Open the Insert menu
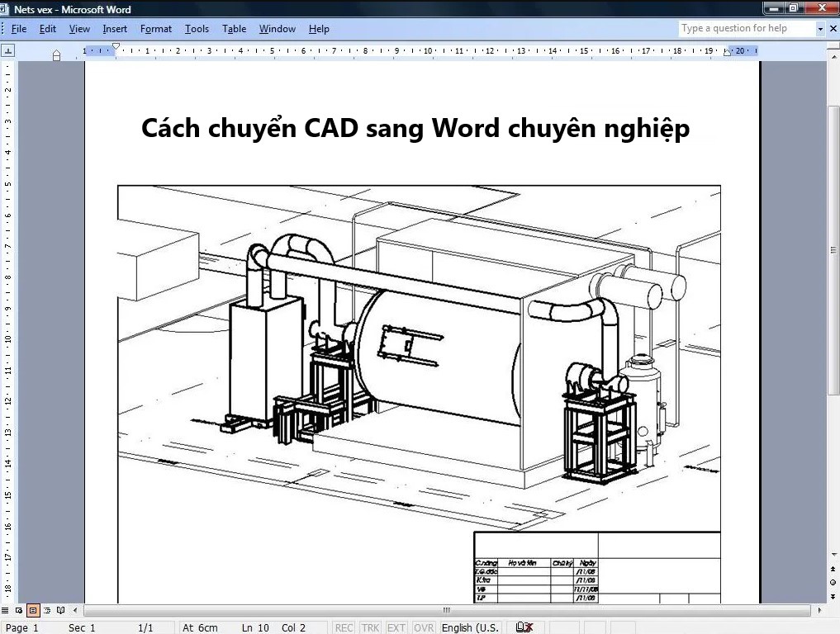Viewport: 840px width, 634px height. (x=115, y=29)
